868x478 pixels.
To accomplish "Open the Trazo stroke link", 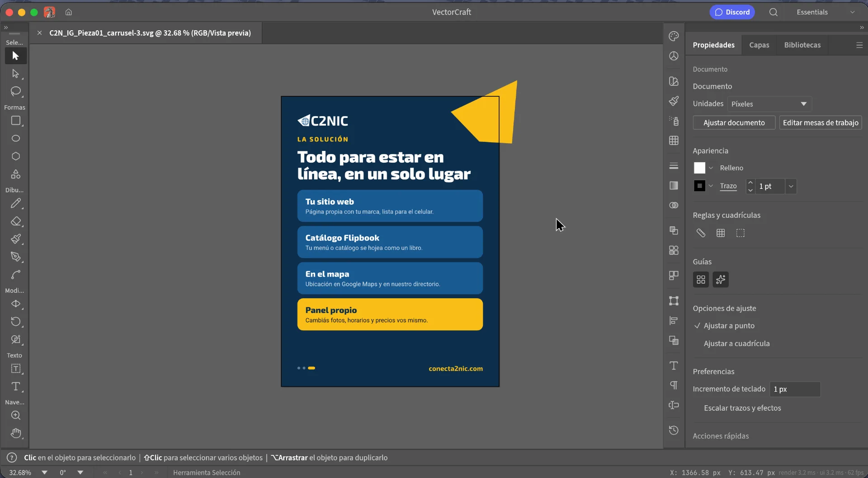I will [728, 186].
